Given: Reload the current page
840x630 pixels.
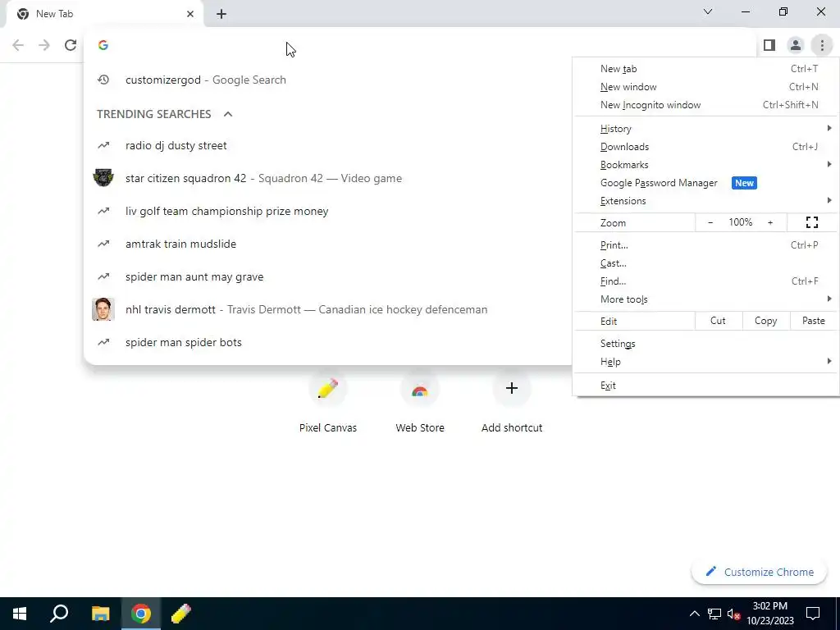Looking at the screenshot, I should coord(71,45).
